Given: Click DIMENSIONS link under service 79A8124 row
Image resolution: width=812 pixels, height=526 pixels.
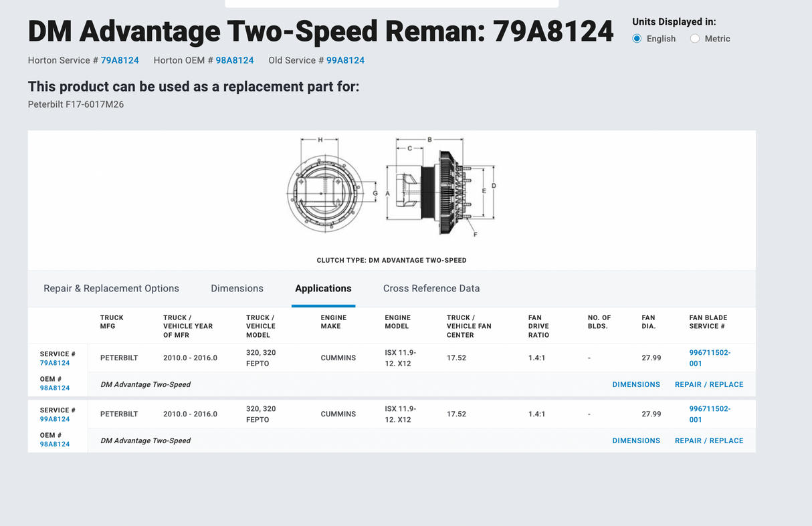Looking at the screenshot, I should [636, 384].
